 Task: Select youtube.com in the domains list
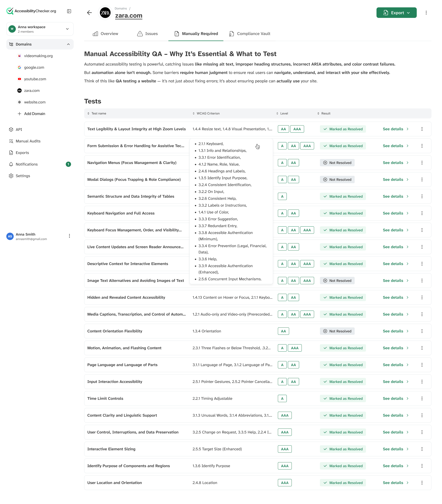pos(35,79)
